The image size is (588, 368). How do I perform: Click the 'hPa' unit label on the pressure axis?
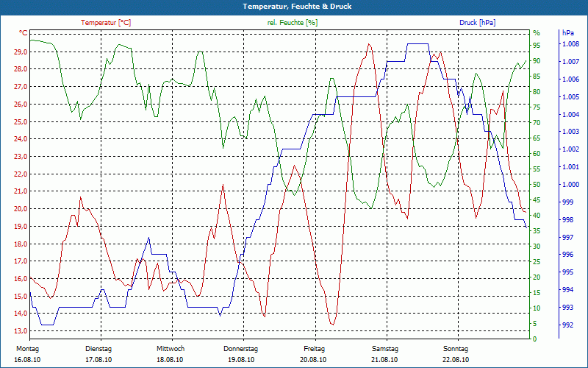pyautogui.click(x=568, y=33)
